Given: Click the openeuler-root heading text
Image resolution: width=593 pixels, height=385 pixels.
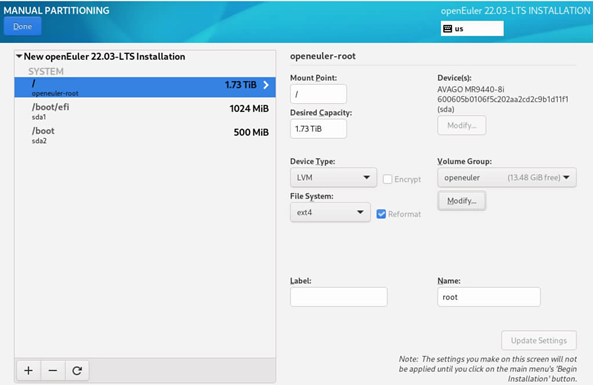Looking at the screenshot, I should click(323, 56).
